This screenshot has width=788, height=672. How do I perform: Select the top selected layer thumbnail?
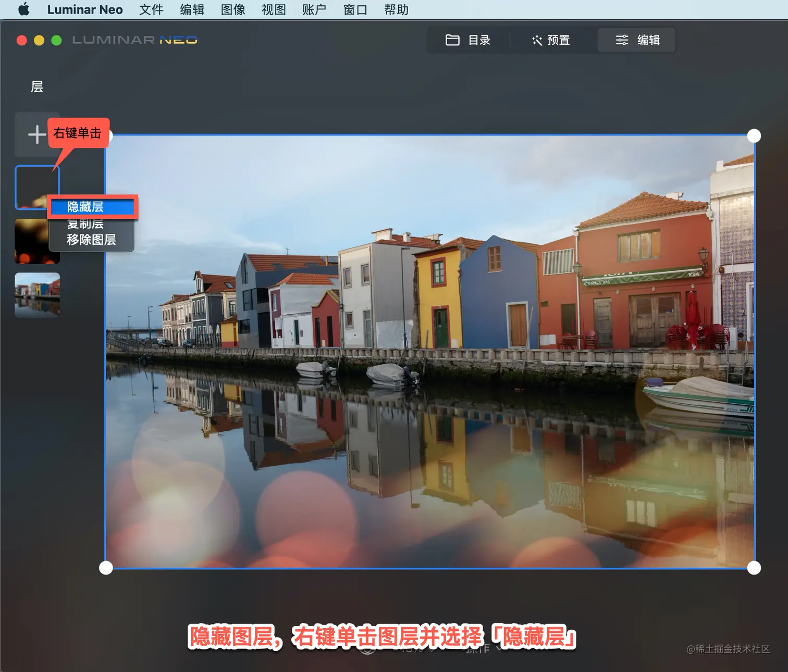37,187
